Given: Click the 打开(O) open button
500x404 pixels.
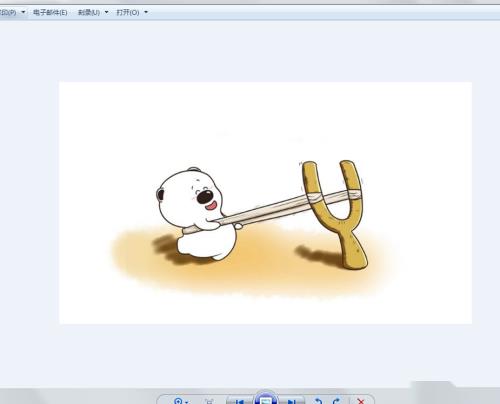Looking at the screenshot, I should click(x=128, y=13).
